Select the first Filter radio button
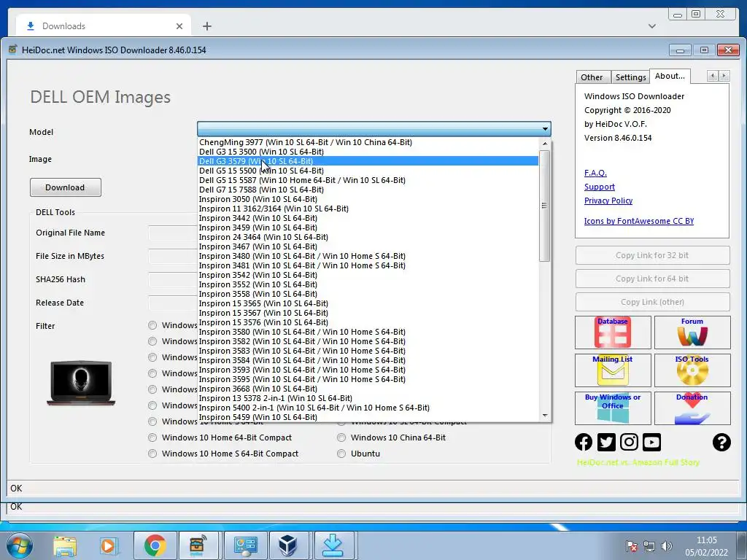This screenshot has width=747, height=560. (152, 325)
